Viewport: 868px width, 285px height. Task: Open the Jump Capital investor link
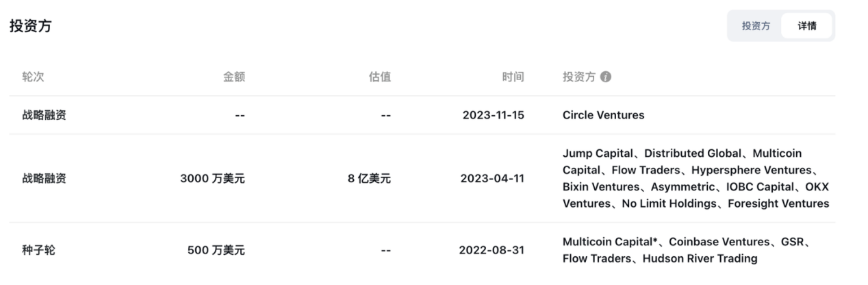tap(599, 153)
